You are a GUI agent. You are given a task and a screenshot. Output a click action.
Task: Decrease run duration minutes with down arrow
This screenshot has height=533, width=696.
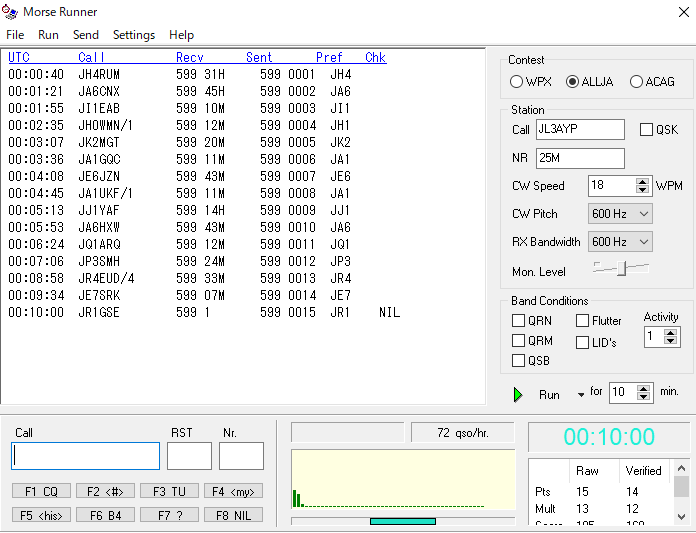pos(643,397)
